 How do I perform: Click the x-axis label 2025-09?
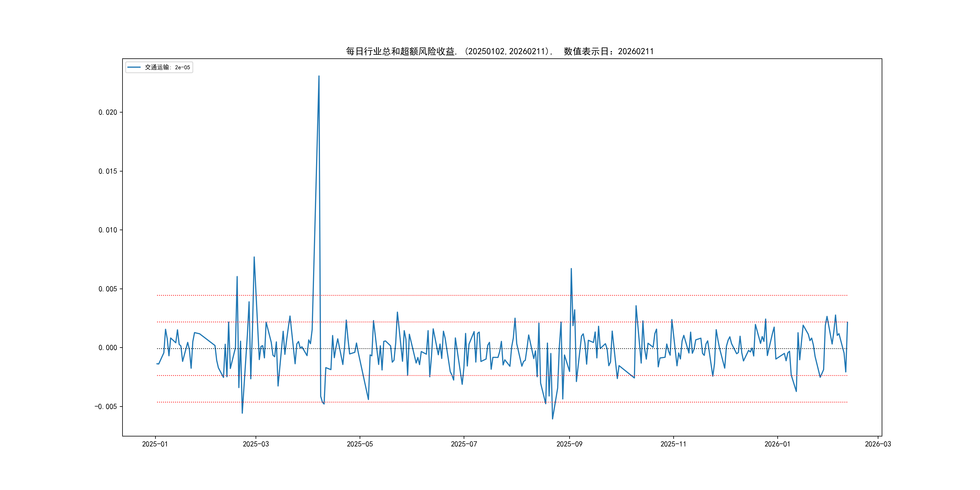[569, 444]
